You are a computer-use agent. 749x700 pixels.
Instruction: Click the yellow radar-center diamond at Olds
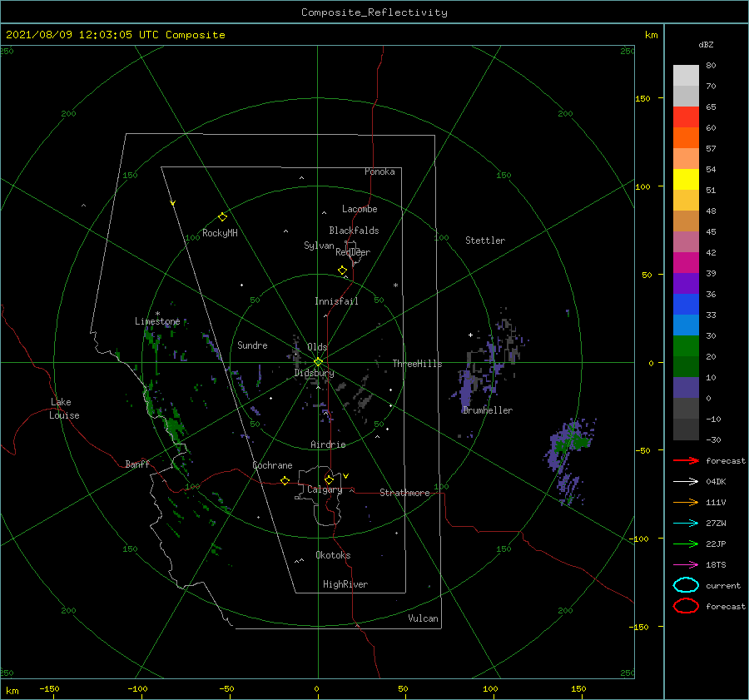click(318, 362)
